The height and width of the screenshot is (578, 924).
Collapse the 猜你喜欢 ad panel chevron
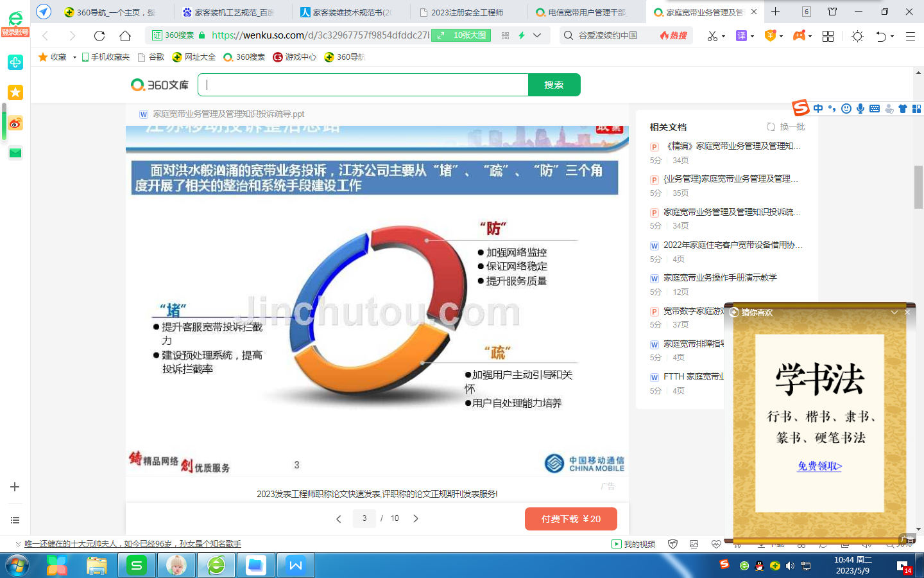click(894, 312)
